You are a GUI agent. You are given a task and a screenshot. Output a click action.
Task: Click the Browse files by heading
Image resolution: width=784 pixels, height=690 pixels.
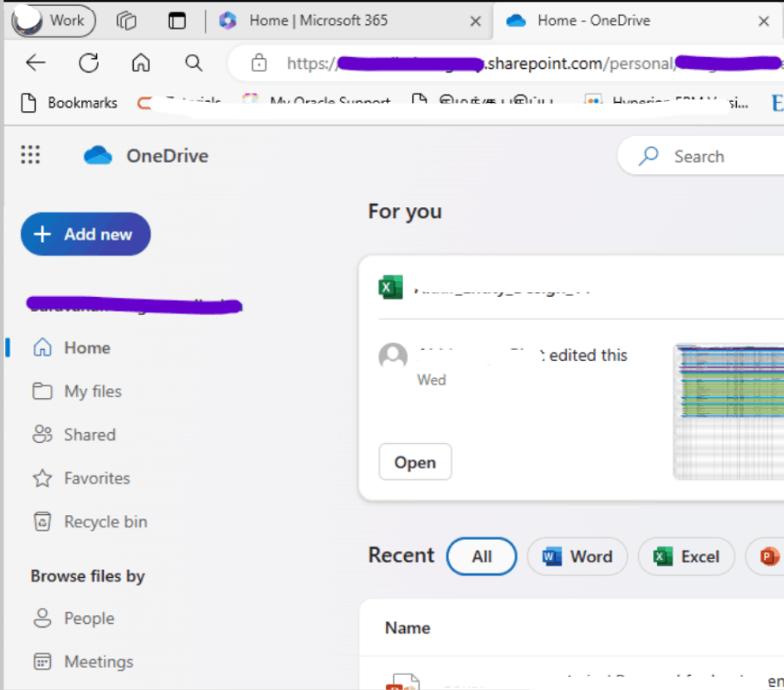87,576
